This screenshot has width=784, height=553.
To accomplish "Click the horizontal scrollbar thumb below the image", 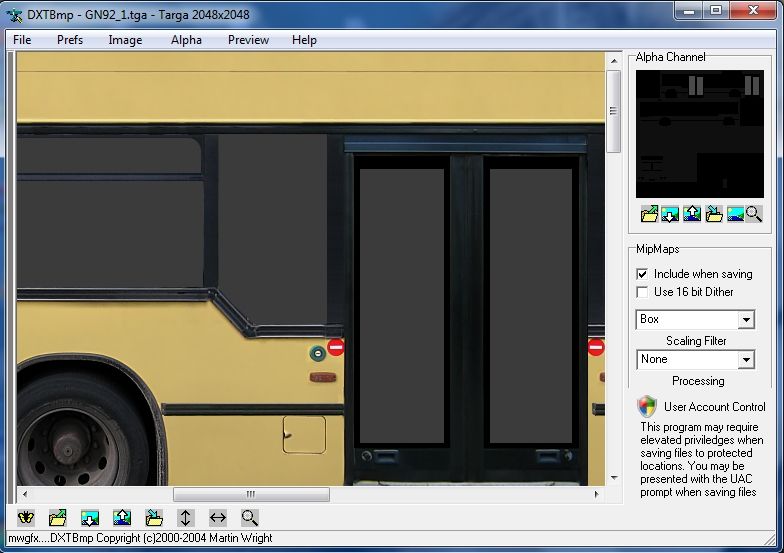I will tap(251, 494).
